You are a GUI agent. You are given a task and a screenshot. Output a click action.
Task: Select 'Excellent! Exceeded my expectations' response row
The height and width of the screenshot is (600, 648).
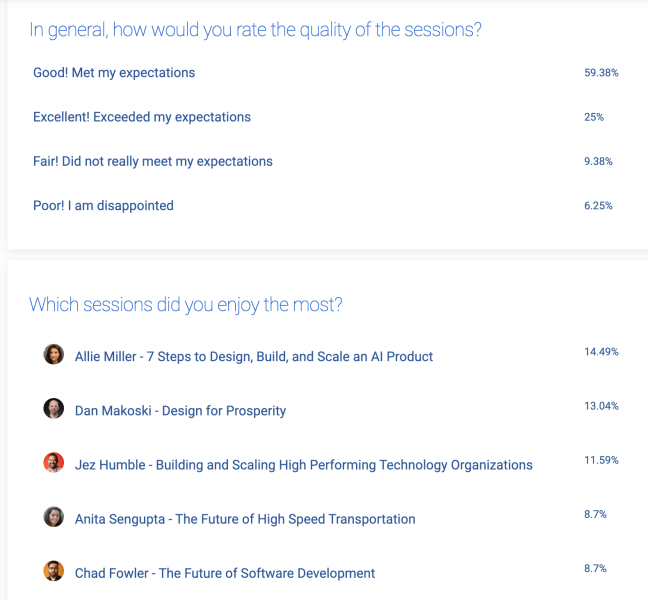point(326,117)
